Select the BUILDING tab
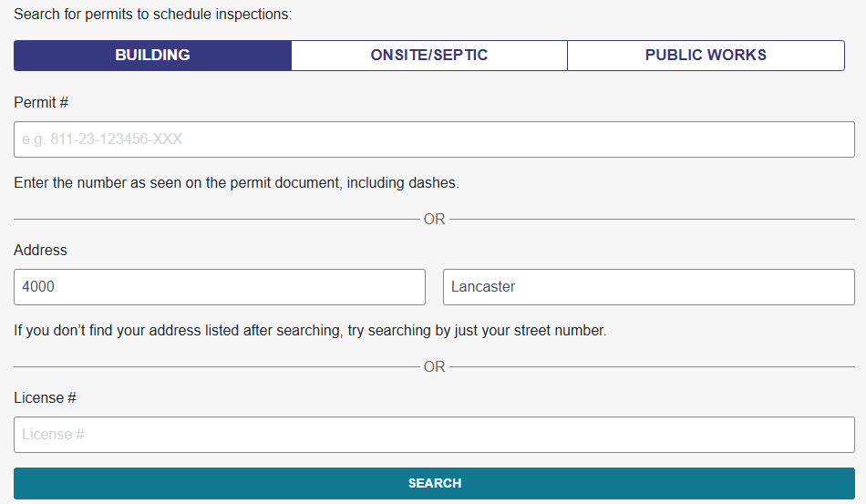 (x=152, y=56)
